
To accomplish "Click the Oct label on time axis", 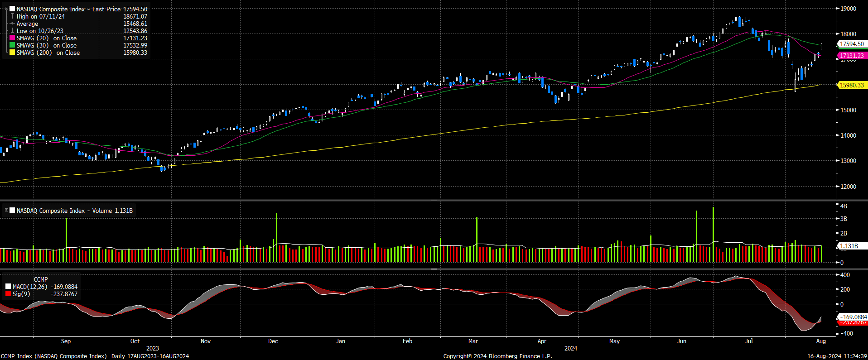I will [x=135, y=341].
